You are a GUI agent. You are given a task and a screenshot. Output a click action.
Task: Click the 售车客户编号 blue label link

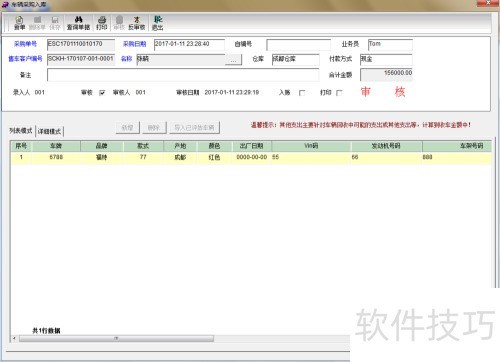(25, 59)
